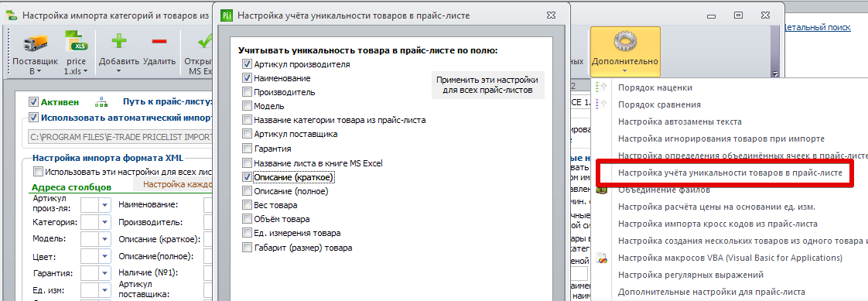Expand toolbar overflow arrow at right edge

(776, 73)
